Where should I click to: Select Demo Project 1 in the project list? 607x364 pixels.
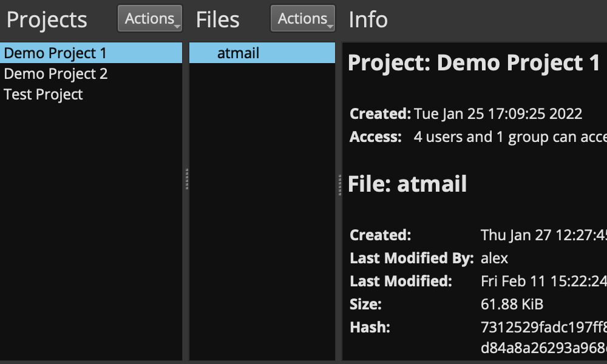pos(55,53)
